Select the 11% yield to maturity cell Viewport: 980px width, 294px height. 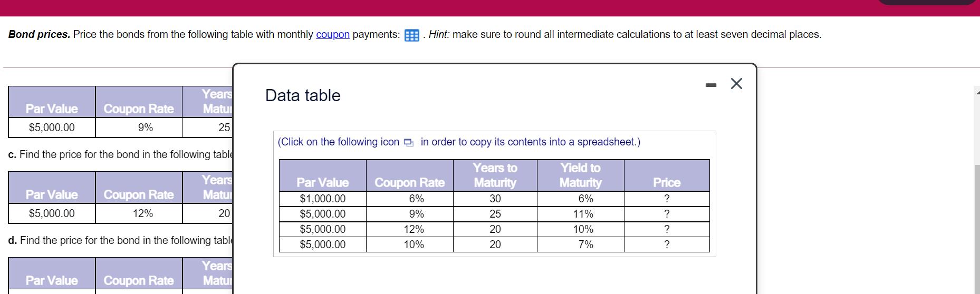583,214
